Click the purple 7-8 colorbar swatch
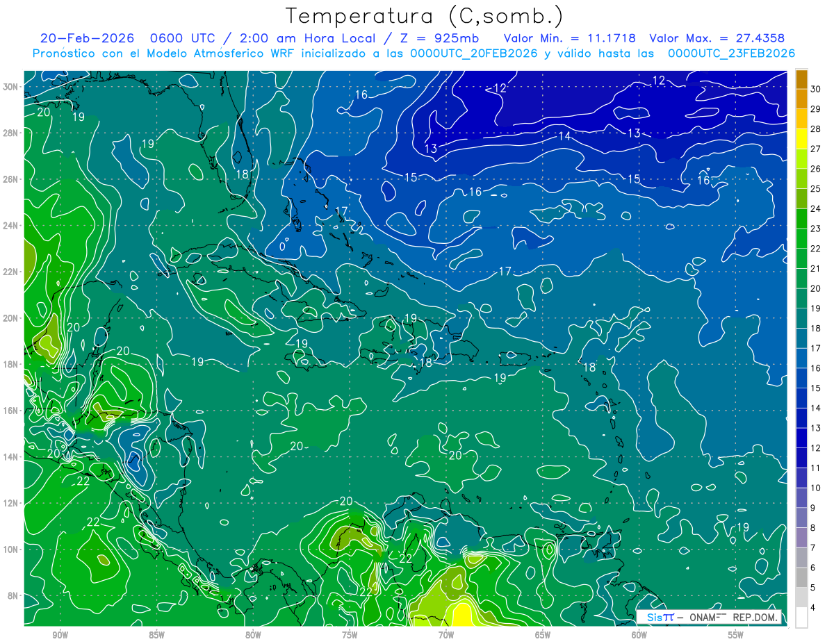 pos(801,538)
